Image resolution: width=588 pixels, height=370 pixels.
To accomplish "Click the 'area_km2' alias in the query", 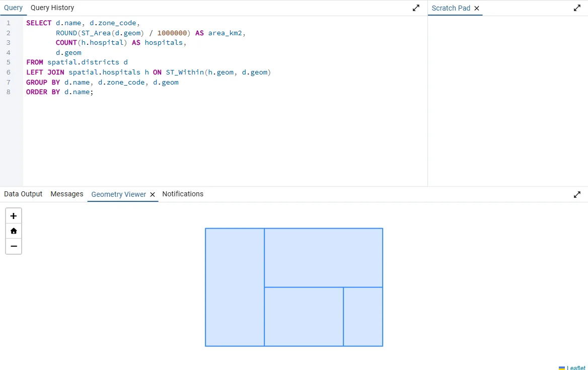I will (225, 33).
